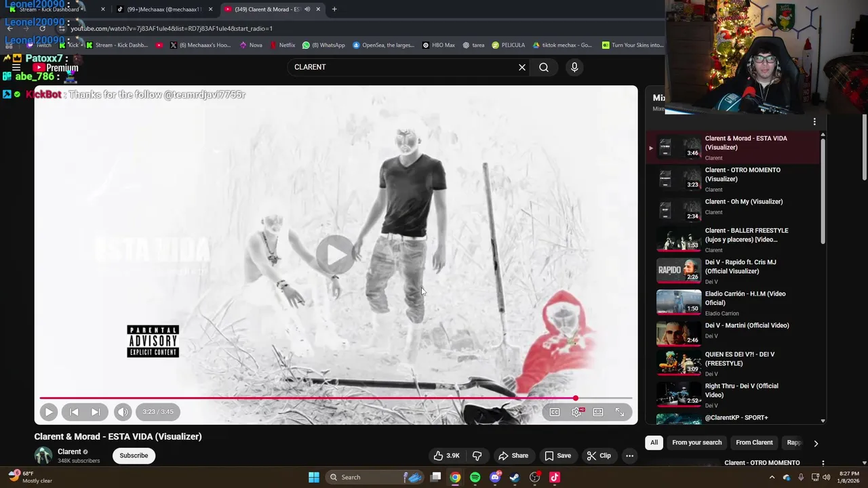Open the YouTube hamburger guide menu
This screenshot has height=488, width=868.
(x=16, y=68)
